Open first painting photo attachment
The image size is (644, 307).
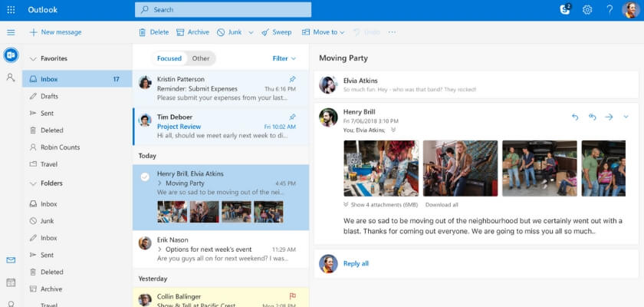click(381, 168)
